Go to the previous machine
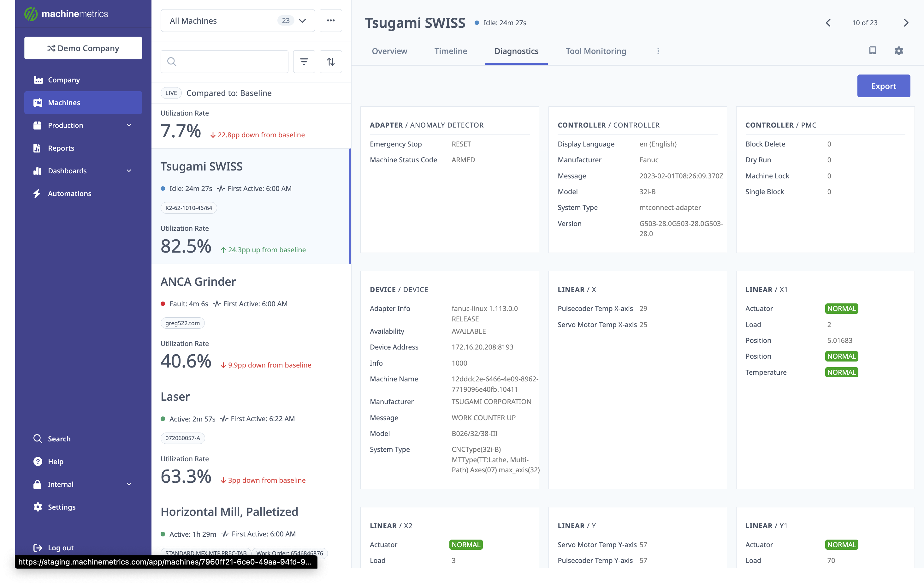Image resolution: width=924 pixels, height=586 pixels. [x=828, y=23]
